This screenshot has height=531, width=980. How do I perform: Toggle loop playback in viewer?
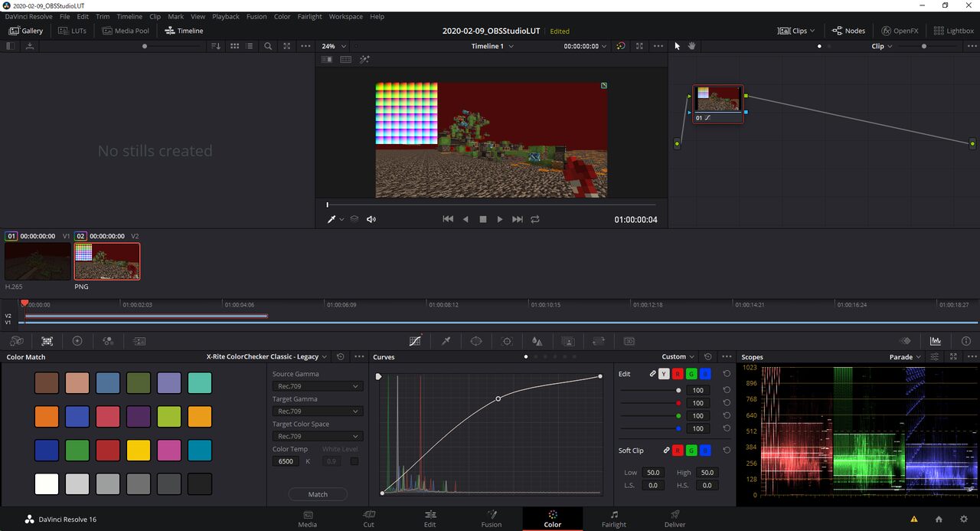[x=535, y=219]
